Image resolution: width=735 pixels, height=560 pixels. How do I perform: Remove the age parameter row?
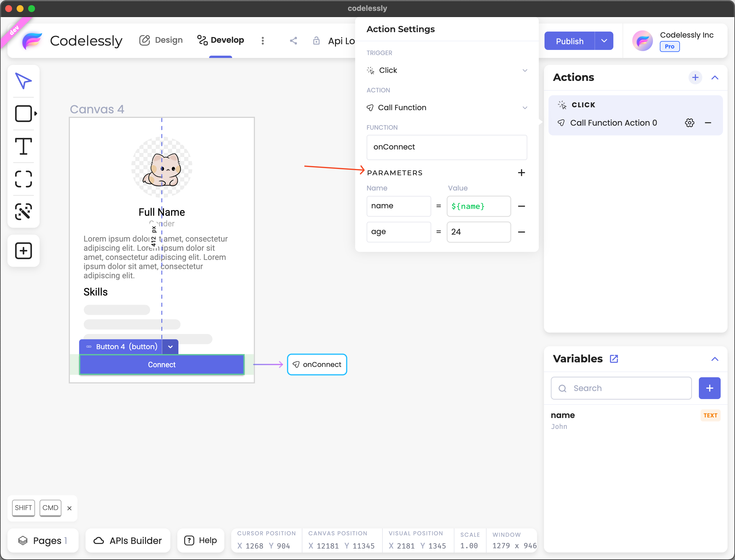(521, 232)
